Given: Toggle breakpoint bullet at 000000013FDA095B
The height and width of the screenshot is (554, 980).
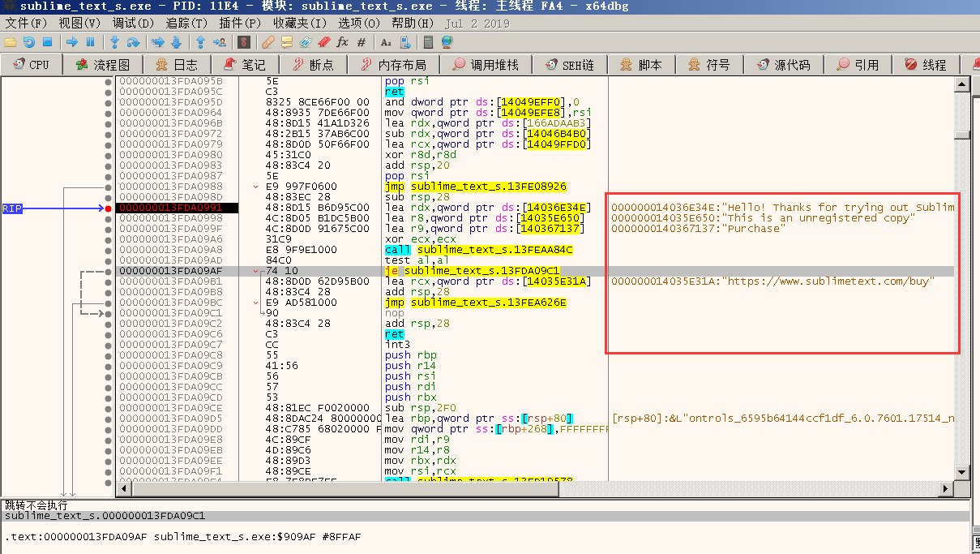Looking at the screenshot, I should pyautogui.click(x=109, y=81).
